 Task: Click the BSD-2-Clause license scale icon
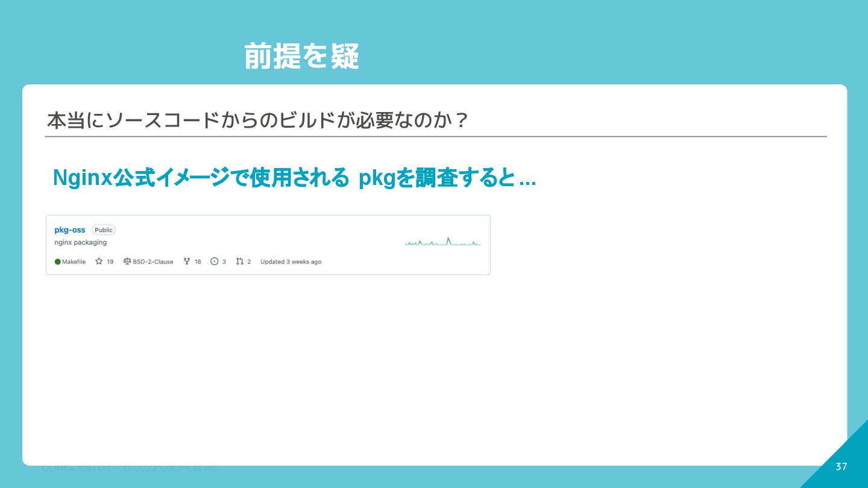pyautogui.click(x=127, y=261)
